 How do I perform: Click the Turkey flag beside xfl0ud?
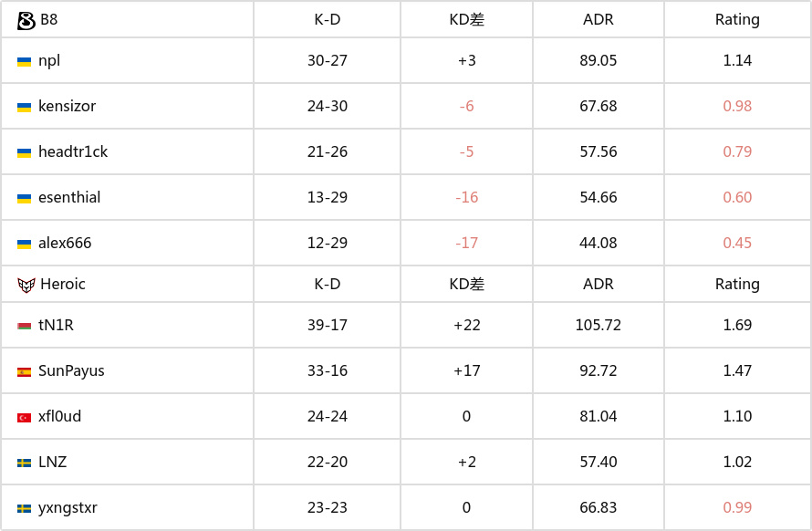25,418
